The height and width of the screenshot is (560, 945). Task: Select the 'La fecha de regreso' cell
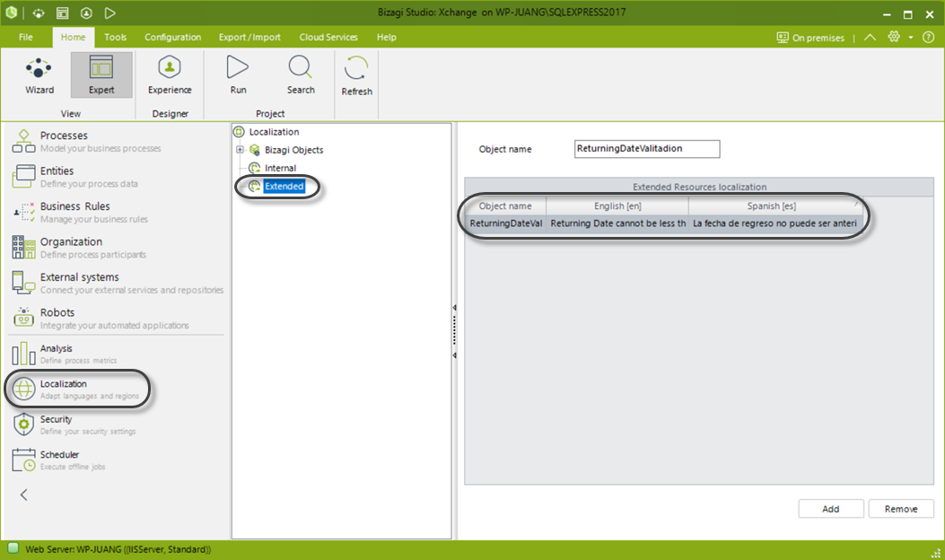(x=775, y=223)
